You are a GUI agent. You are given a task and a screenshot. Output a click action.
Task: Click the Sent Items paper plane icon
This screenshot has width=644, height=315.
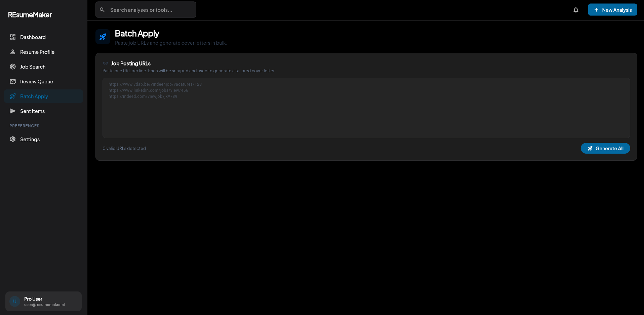tap(13, 111)
